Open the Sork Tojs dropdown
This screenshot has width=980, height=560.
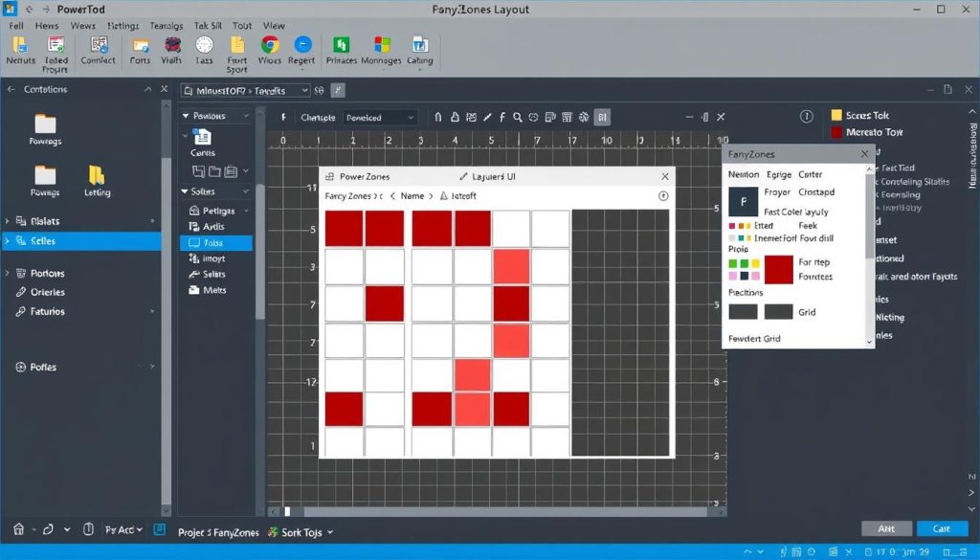(301, 532)
